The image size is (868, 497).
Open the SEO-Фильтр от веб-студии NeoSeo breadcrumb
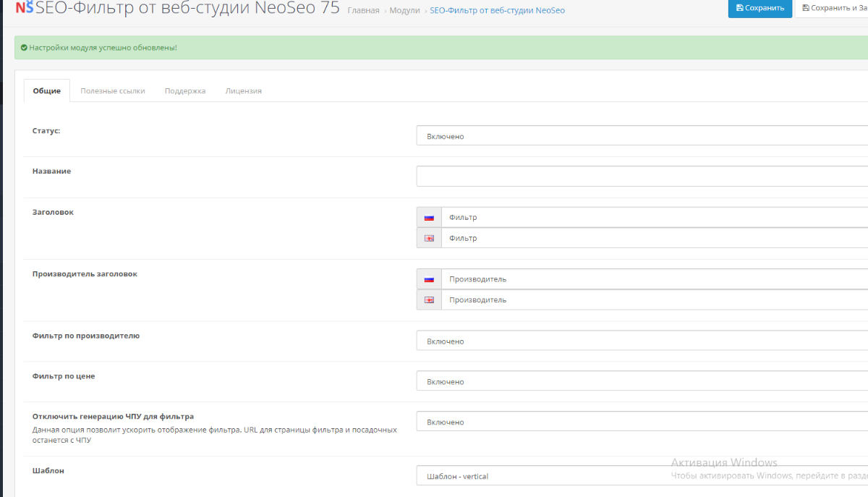tap(497, 10)
